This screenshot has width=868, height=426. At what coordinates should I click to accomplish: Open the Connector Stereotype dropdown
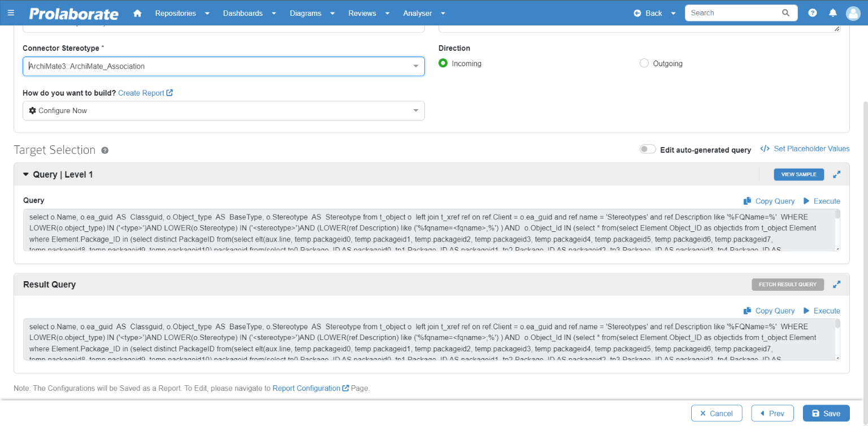[416, 66]
